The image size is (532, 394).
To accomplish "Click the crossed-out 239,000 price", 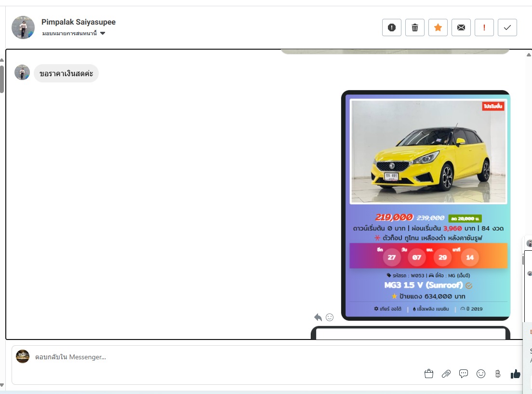I will point(430,217).
